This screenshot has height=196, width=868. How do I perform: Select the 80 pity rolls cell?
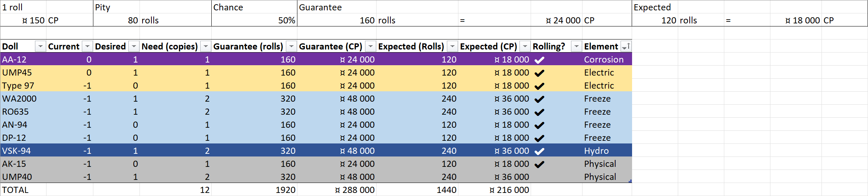(x=116, y=20)
